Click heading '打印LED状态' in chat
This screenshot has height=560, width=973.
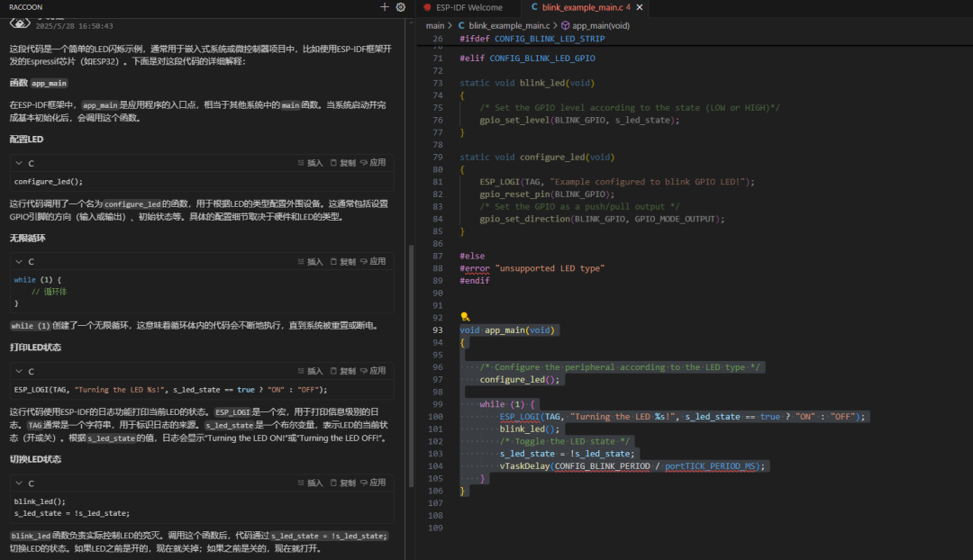coord(35,348)
